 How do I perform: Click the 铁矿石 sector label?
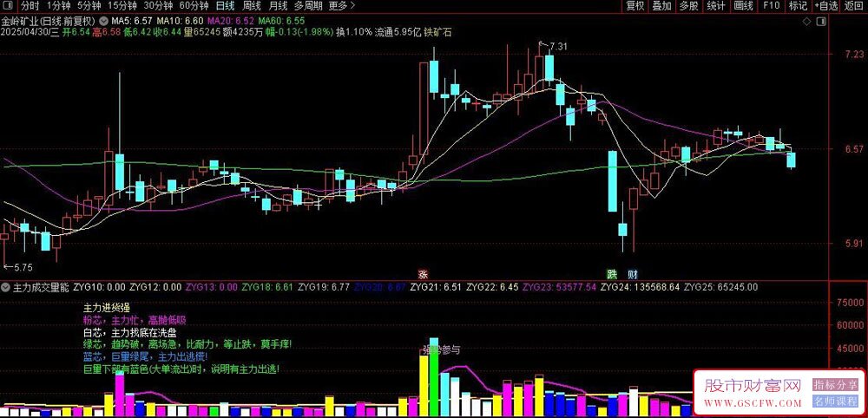pyautogui.click(x=437, y=32)
